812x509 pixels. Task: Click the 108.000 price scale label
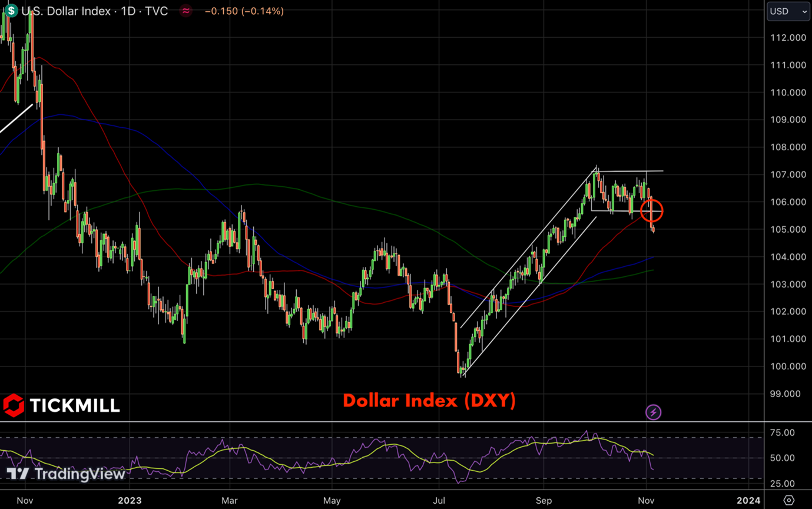click(790, 147)
